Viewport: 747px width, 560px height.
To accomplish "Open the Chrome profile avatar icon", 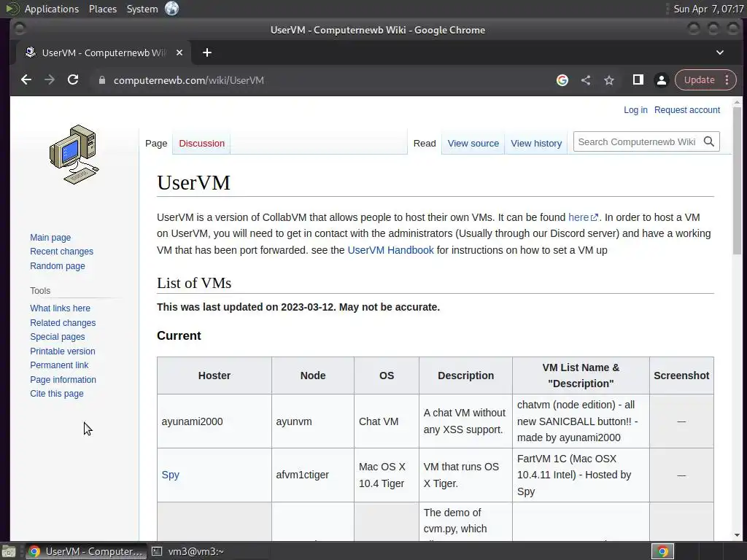I will [x=661, y=80].
